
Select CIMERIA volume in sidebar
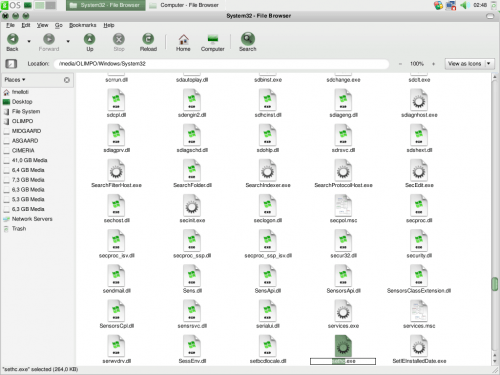[x=23, y=150]
